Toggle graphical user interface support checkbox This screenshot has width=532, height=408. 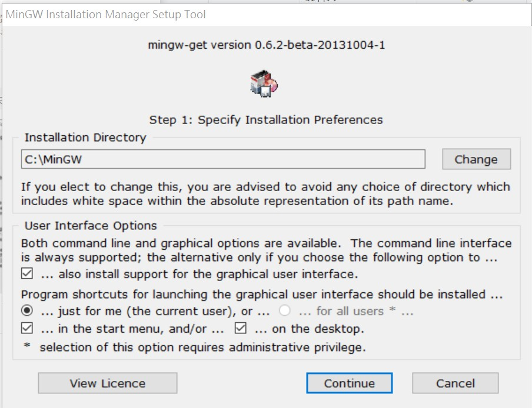[27, 273]
